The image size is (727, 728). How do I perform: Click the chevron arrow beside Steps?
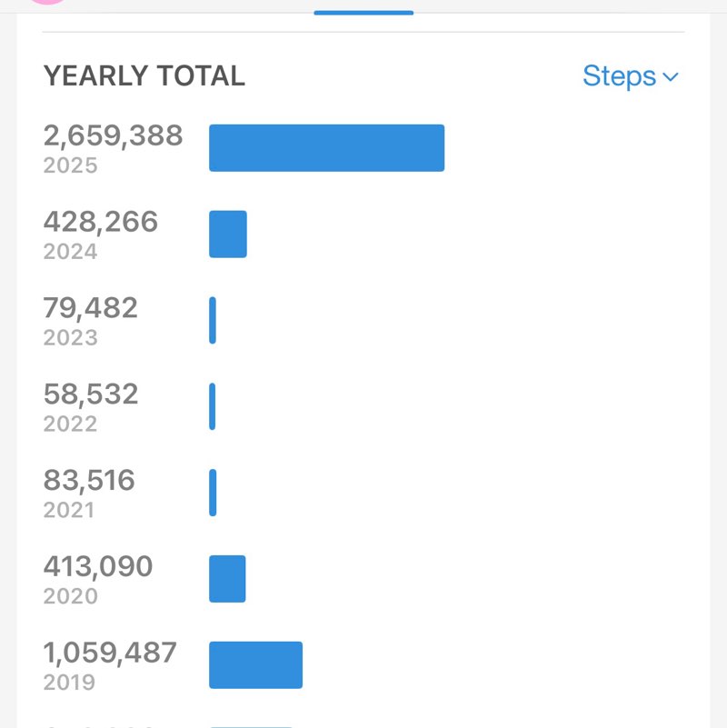671,77
